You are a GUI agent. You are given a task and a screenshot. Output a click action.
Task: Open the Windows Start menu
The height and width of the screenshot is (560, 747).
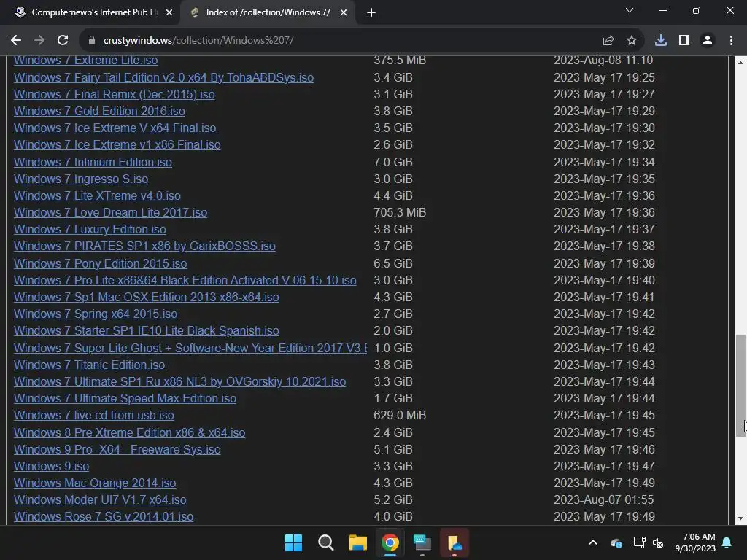[293, 542]
